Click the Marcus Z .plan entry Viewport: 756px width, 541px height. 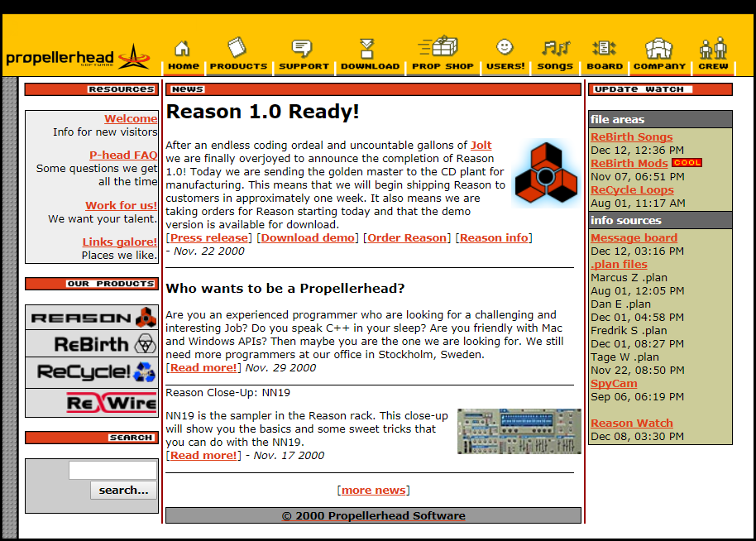coord(629,278)
